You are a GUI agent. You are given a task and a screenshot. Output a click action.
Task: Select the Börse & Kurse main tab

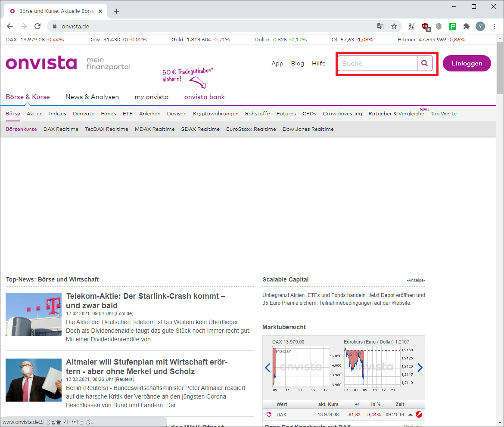pyautogui.click(x=28, y=97)
